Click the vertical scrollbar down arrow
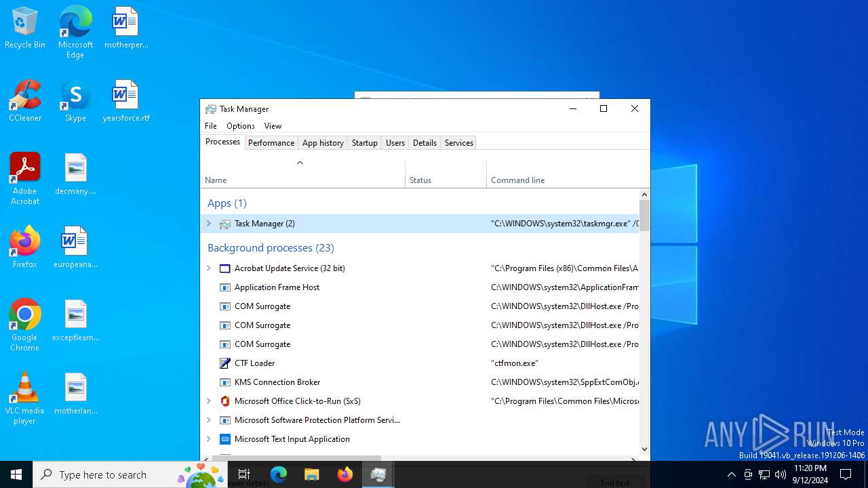This screenshot has width=868, height=488. click(644, 449)
